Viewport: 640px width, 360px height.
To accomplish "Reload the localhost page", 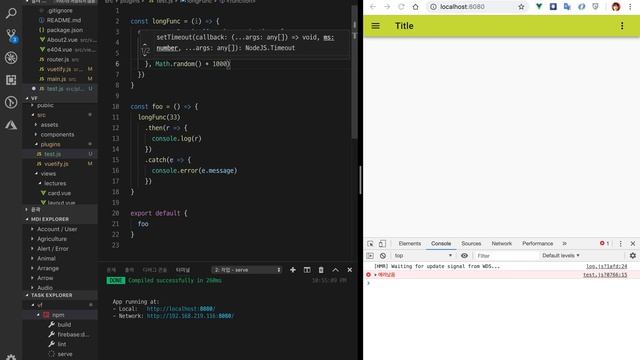I will tap(401, 7).
